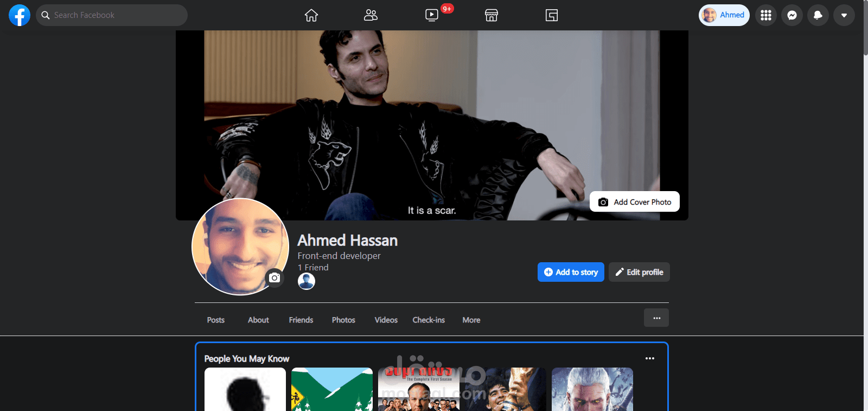868x411 pixels.
Task: Open the Notifications bell icon
Action: click(x=818, y=15)
